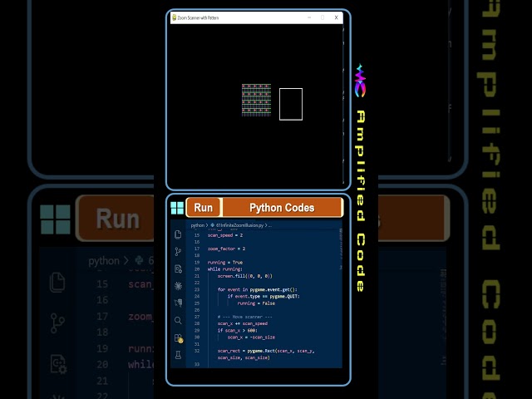
Task: Open the Explorer files icon in activity bar
Action: coord(178,234)
